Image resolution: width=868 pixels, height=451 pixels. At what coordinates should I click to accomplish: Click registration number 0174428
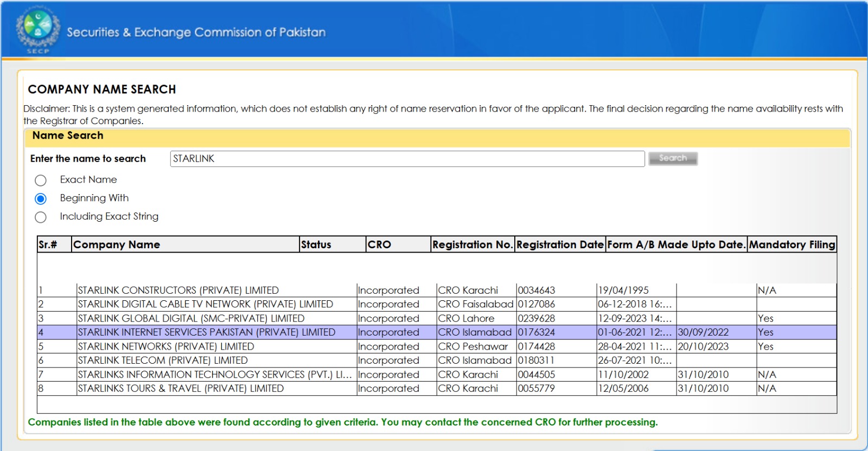(536, 346)
